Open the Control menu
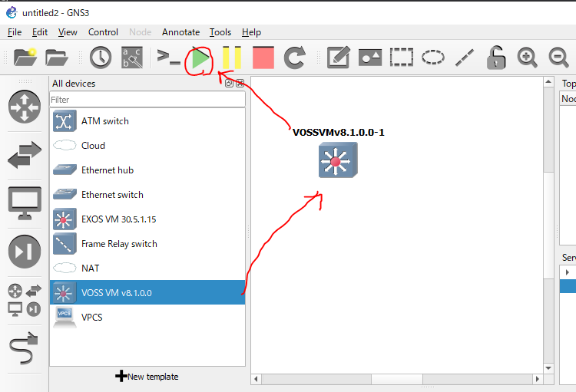Image resolution: width=576 pixels, height=392 pixels. click(x=103, y=32)
